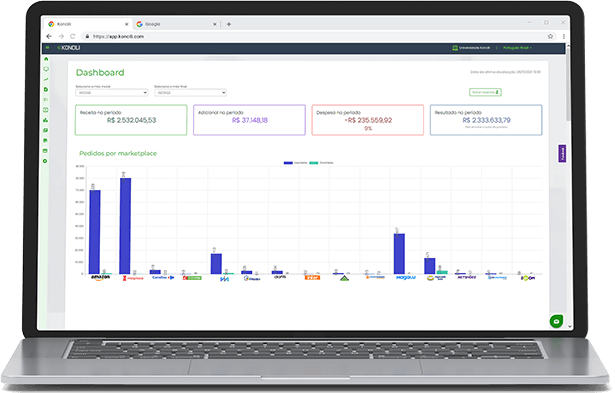Screen dimensions: 615x393
Task: Toggle the green hamburger menu in the top bar
Action: click(x=47, y=47)
